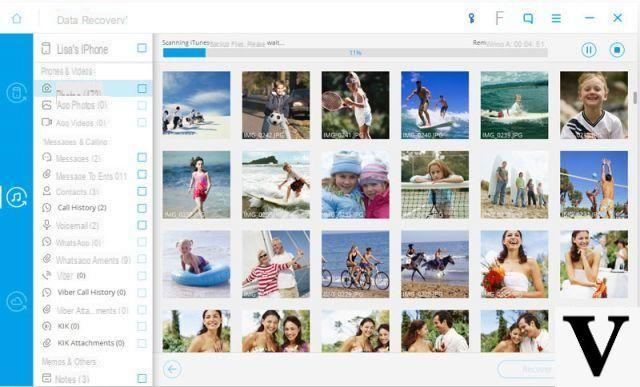Check the Messages checkbox
This screenshot has width=640, height=387.
coord(142,157)
